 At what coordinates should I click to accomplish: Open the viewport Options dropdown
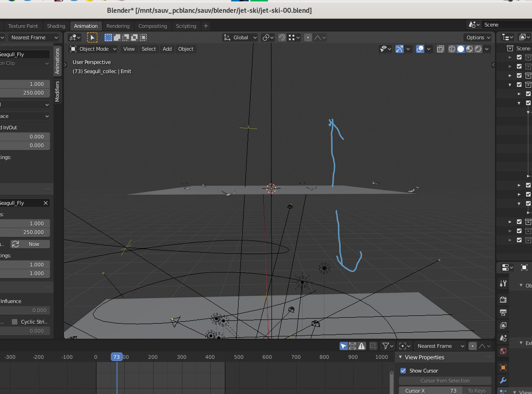(x=478, y=37)
